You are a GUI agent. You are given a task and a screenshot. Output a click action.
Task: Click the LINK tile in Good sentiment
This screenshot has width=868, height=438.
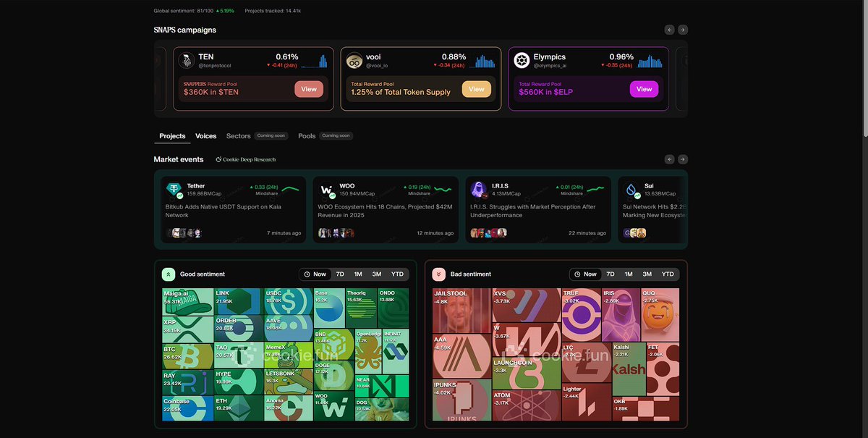click(x=239, y=302)
